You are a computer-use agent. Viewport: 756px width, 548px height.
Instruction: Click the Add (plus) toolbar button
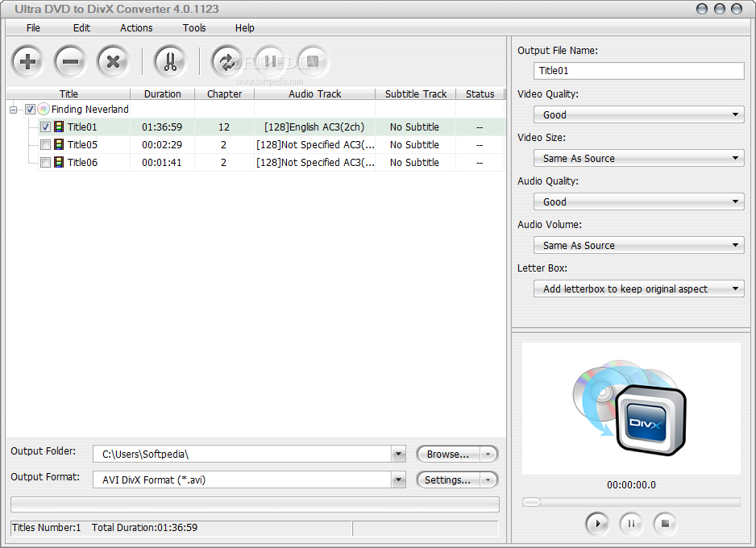27,61
